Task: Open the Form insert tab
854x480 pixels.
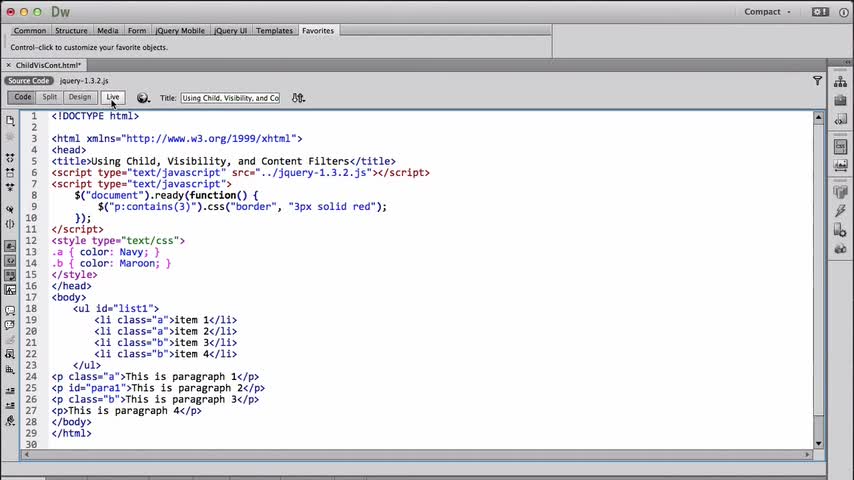Action: [x=137, y=31]
